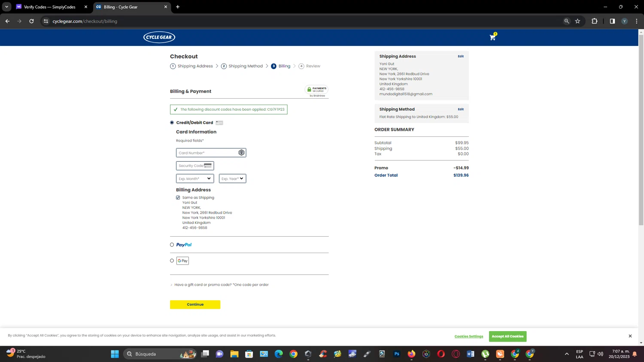
Task: Toggle the browser side panel
Action: [x=612, y=21]
